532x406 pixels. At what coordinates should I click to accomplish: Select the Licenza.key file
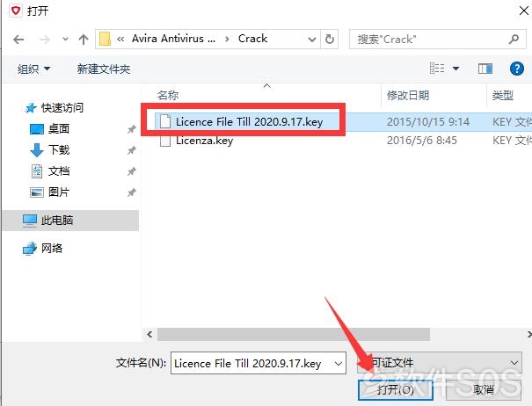[x=204, y=141]
